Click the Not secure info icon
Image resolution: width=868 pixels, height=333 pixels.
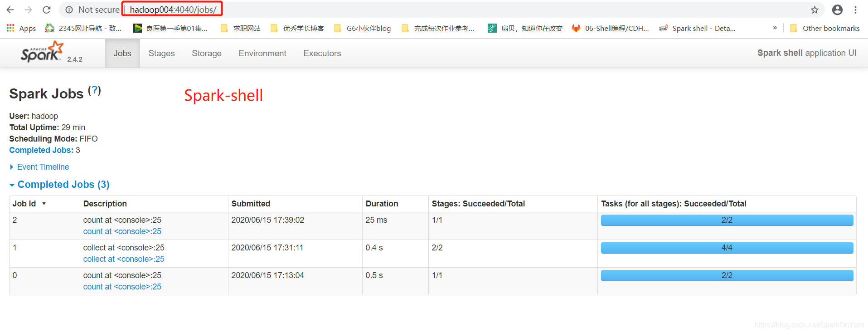[x=69, y=10]
